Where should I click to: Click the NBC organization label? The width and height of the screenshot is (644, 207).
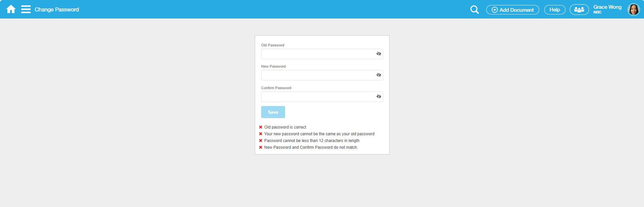[x=597, y=12]
